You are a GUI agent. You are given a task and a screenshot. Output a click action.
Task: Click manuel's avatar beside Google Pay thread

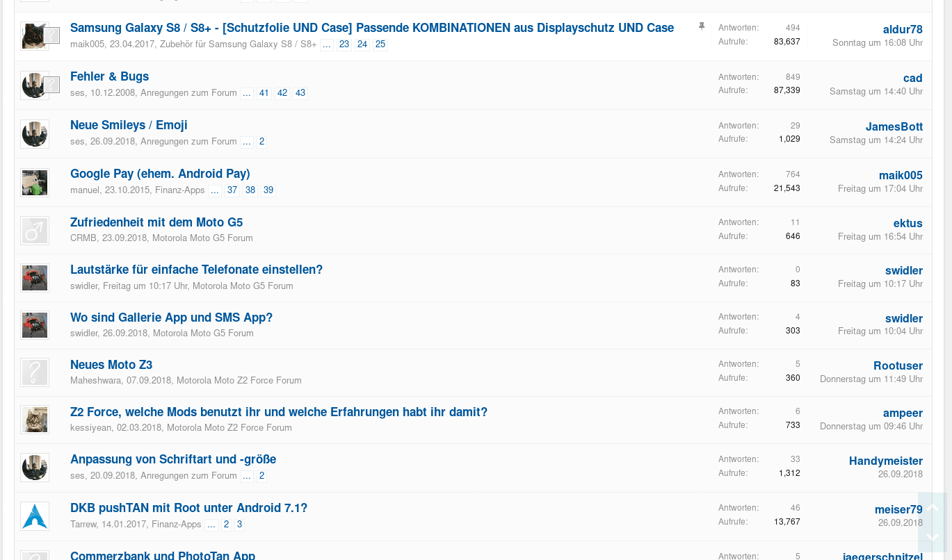[35, 183]
